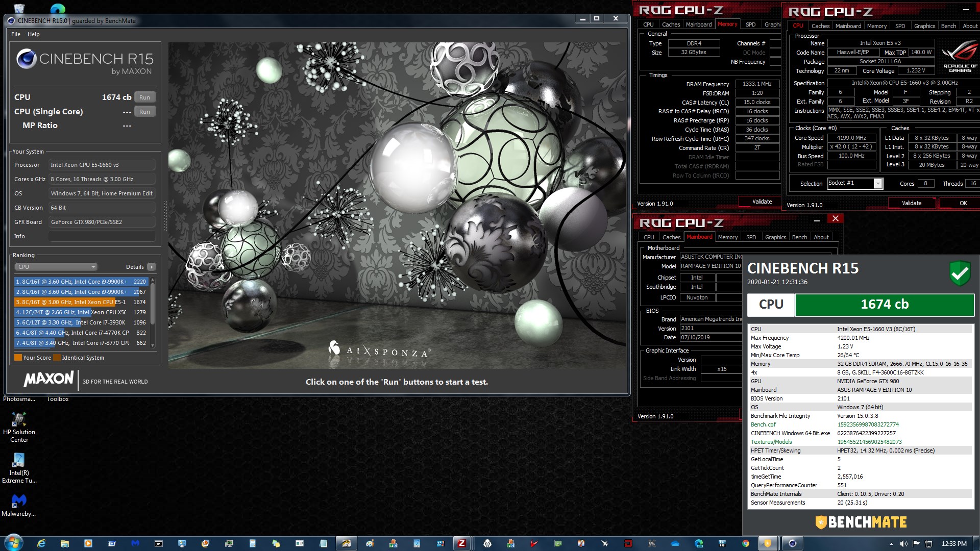
Task: Click the Action Center flag tray icon
Action: pyautogui.click(x=916, y=544)
